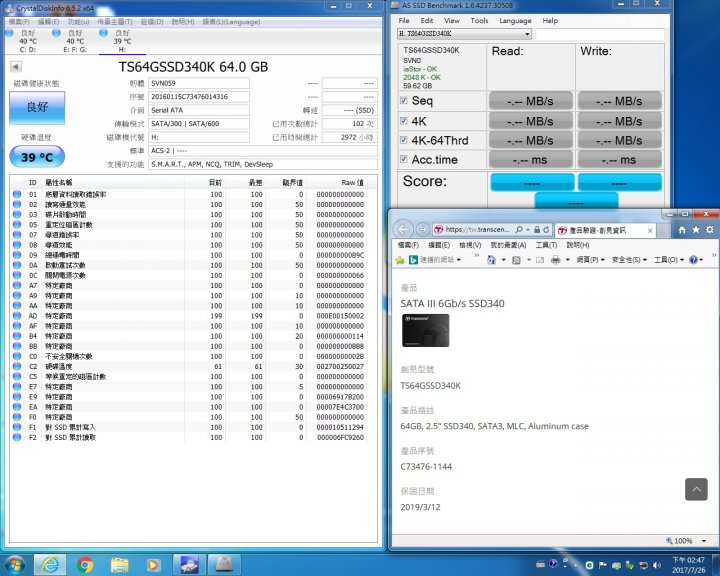Open File Explorer from the taskbar
The width and height of the screenshot is (720, 576).
119,565
